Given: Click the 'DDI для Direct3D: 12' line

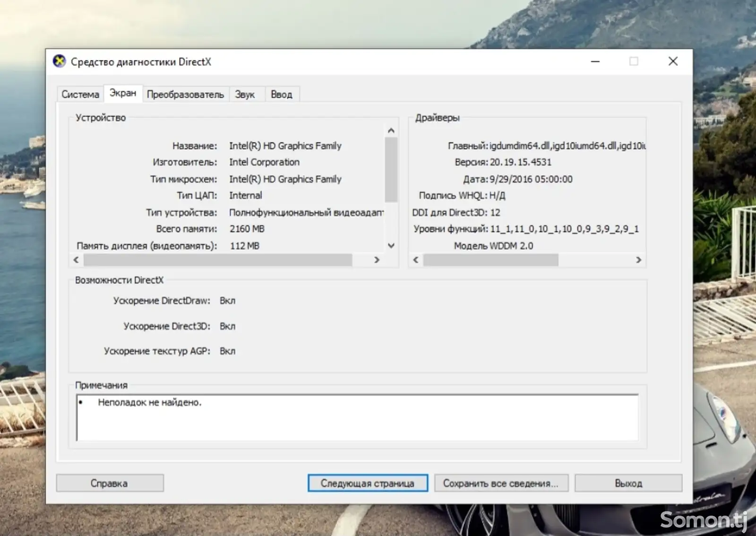Looking at the screenshot, I should coord(456,212).
